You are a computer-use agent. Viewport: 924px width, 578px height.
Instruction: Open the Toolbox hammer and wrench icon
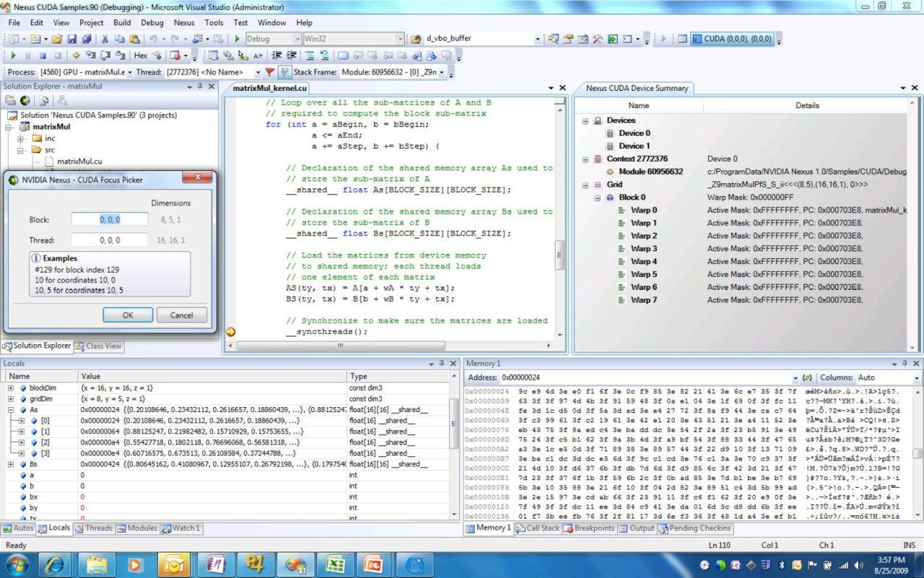(597, 39)
